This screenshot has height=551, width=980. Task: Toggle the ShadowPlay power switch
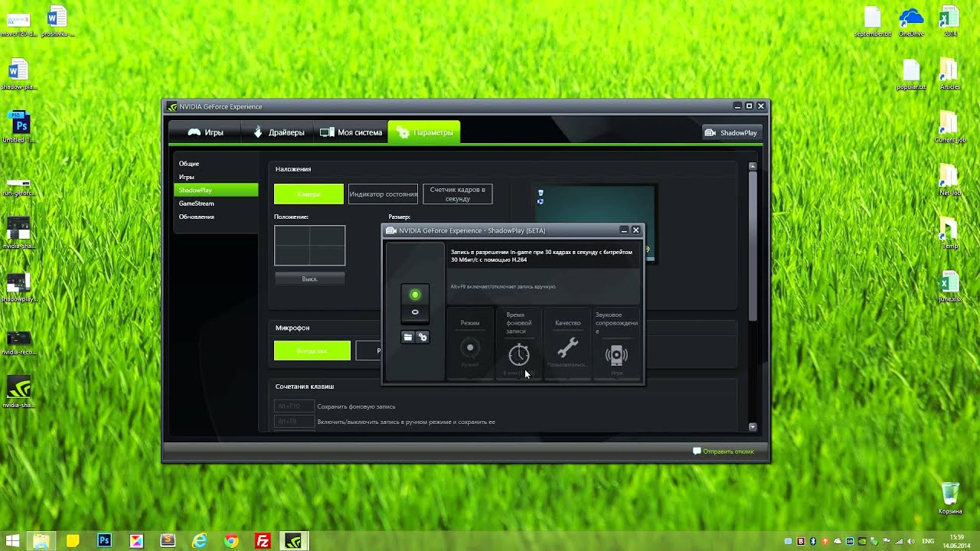[415, 303]
